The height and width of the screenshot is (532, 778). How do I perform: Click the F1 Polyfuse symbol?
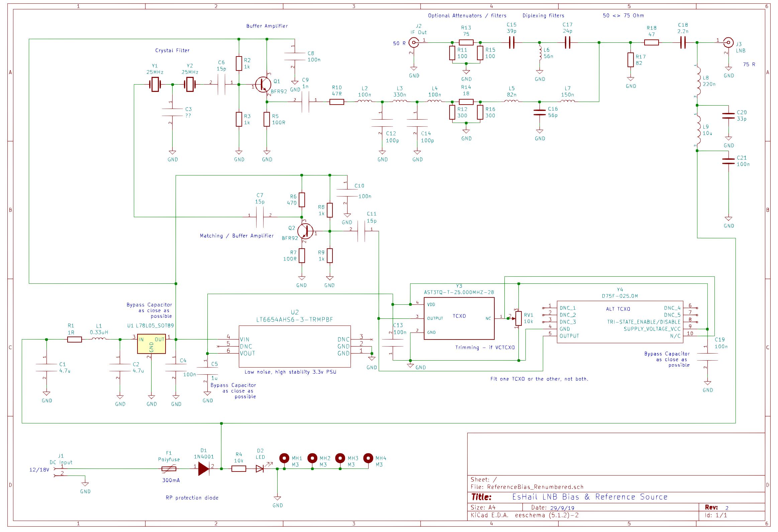coord(169,469)
